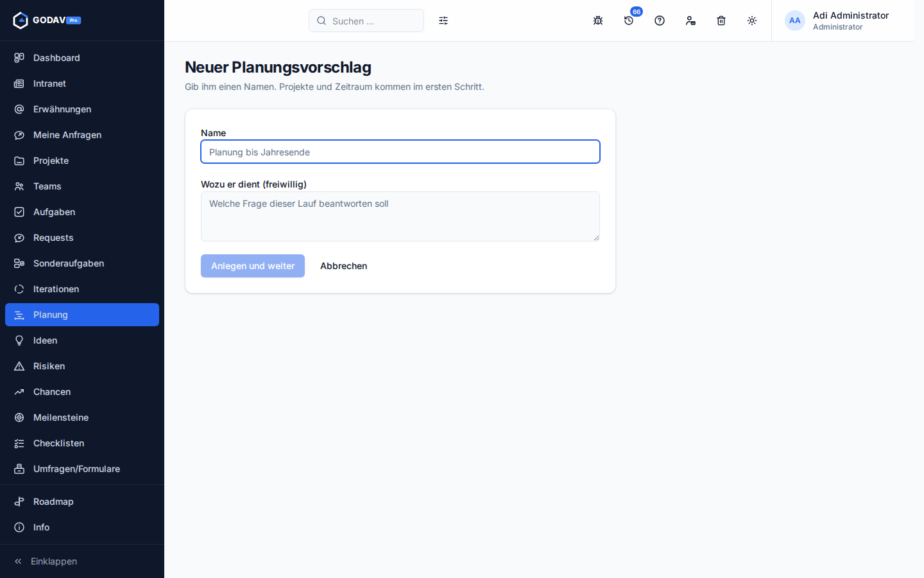Click the Teams people icon
Viewport: 924px width, 578px height.
19,186
